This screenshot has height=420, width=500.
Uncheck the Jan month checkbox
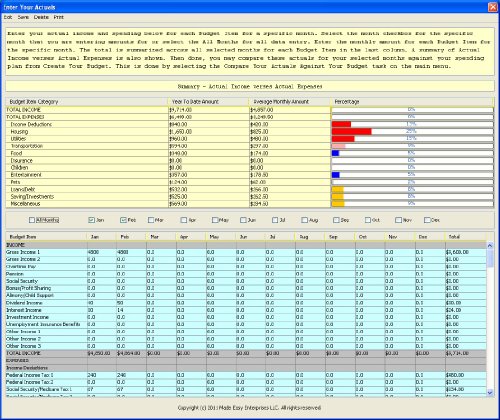(91, 220)
